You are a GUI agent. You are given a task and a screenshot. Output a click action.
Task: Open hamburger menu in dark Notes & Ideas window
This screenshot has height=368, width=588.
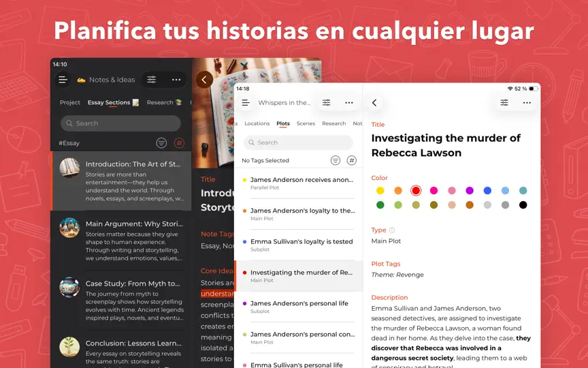[63, 80]
